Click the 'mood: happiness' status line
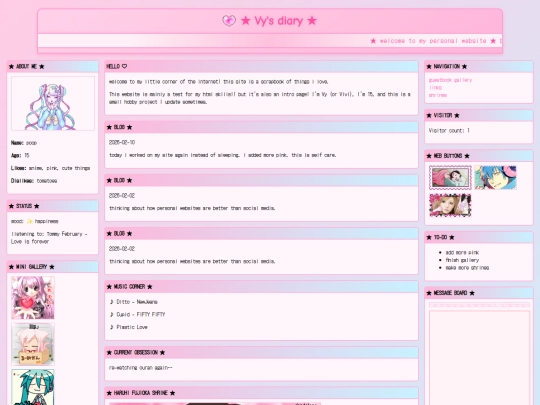The height and width of the screenshot is (405, 540). pyautogui.click(x=34, y=221)
